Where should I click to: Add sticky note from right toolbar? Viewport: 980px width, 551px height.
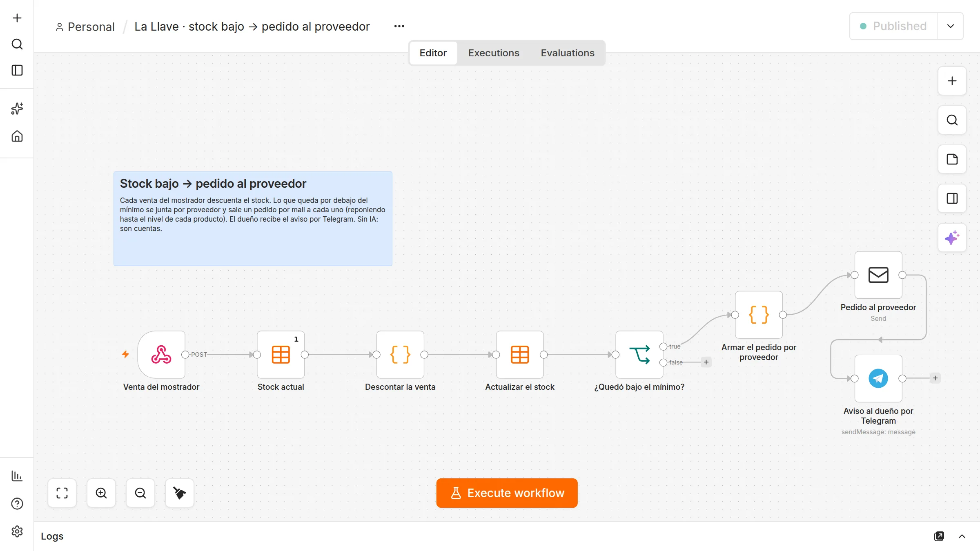pyautogui.click(x=952, y=159)
